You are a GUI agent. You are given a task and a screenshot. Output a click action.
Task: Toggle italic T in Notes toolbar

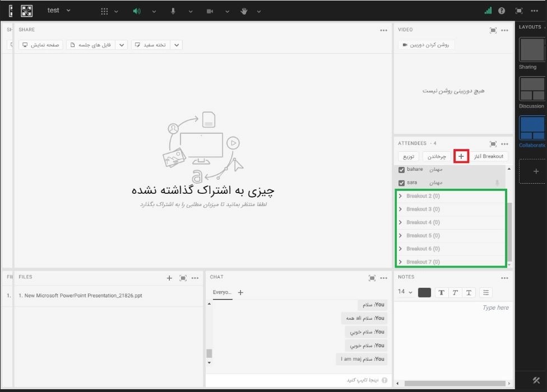click(x=455, y=293)
